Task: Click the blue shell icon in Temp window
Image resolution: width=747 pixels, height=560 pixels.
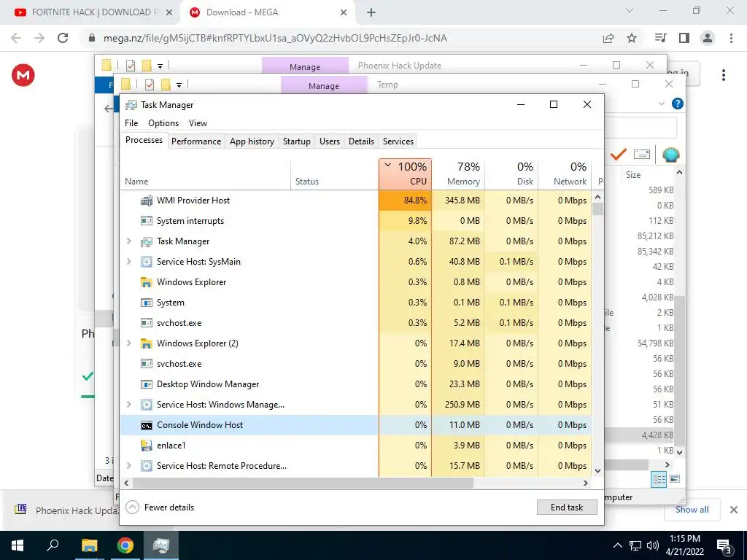Action: point(671,155)
